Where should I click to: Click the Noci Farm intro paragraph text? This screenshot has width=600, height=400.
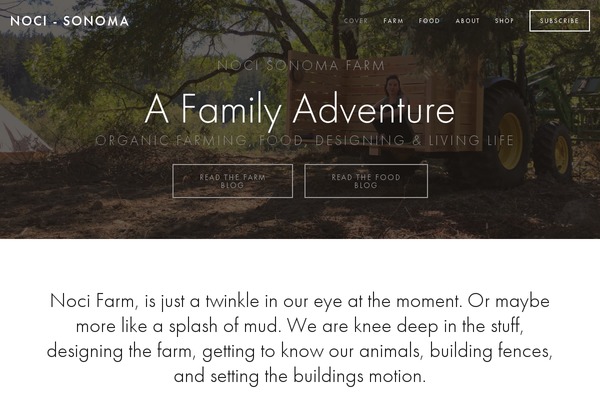pyautogui.click(x=300, y=338)
